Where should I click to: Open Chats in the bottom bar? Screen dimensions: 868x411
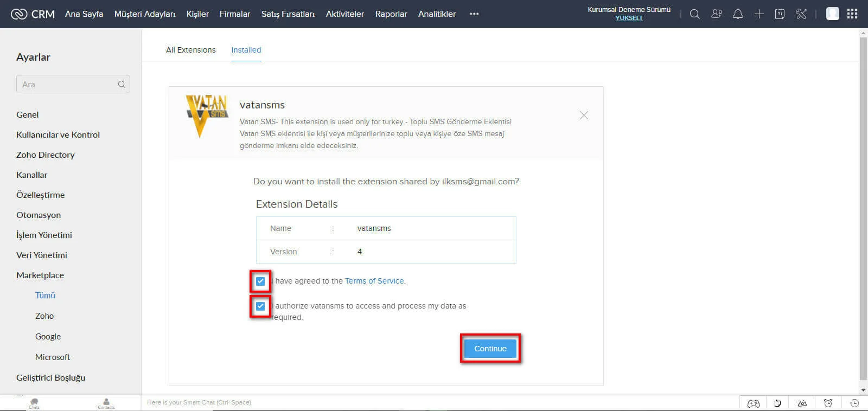pyautogui.click(x=34, y=403)
